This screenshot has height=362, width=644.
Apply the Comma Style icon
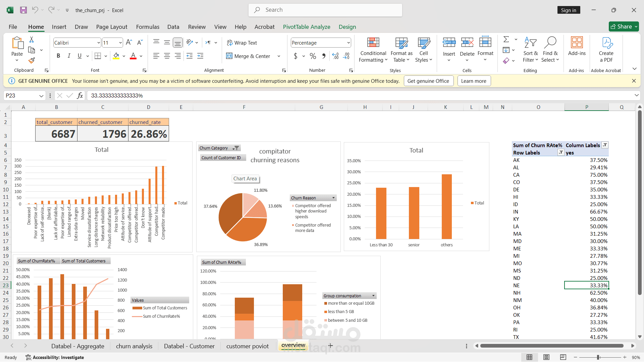pyautogui.click(x=324, y=56)
